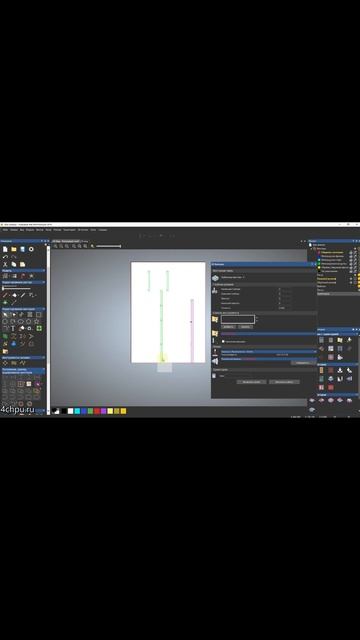This screenshot has height=640, width=360.
Task: Click the blue globe vector icon
Action: coord(14,344)
